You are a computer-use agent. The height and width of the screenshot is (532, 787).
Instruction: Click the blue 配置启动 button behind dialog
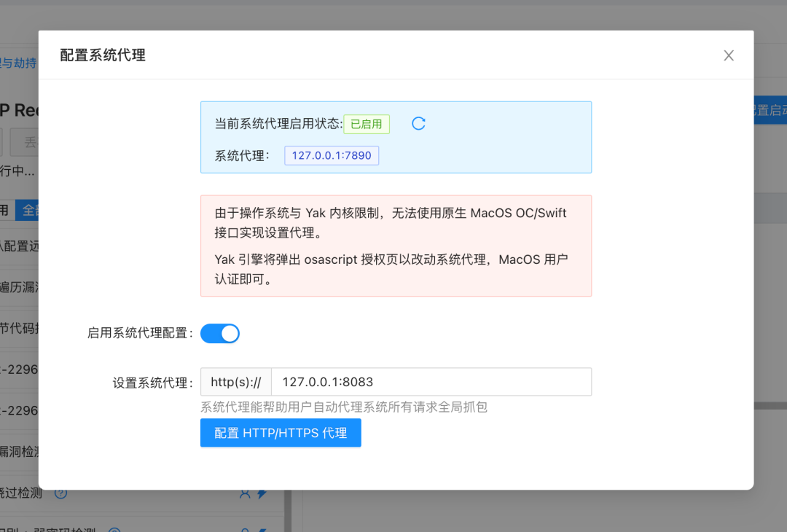(770, 110)
